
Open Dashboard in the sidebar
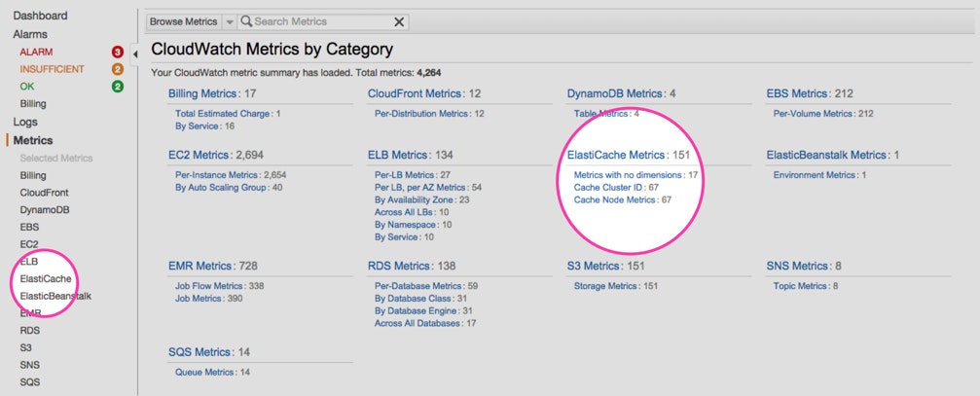tap(40, 16)
